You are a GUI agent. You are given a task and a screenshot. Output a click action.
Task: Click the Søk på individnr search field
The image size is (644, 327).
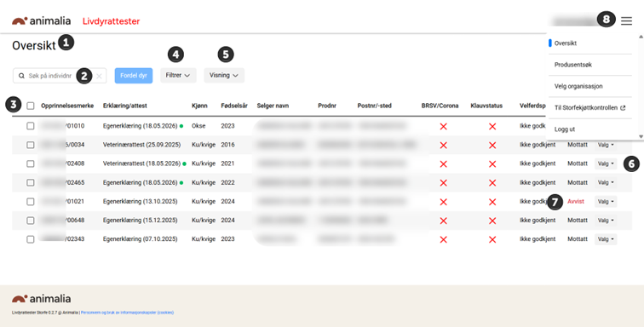point(60,76)
